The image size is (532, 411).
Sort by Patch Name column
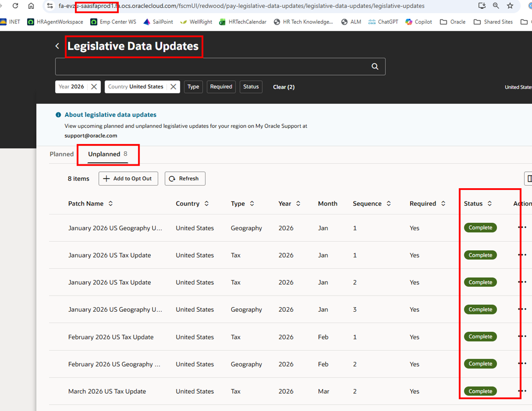(x=110, y=204)
